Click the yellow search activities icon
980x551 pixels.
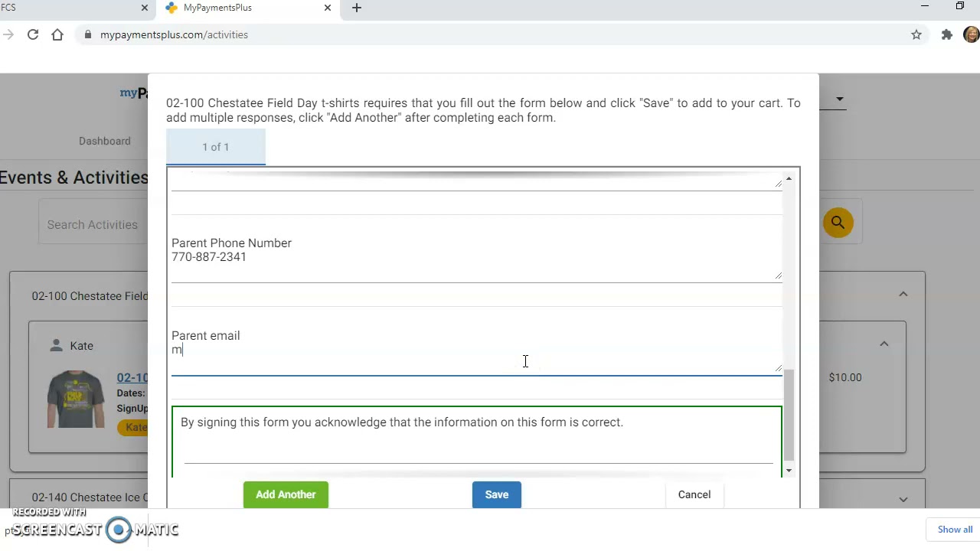pyautogui.click(x=838, y=223)
